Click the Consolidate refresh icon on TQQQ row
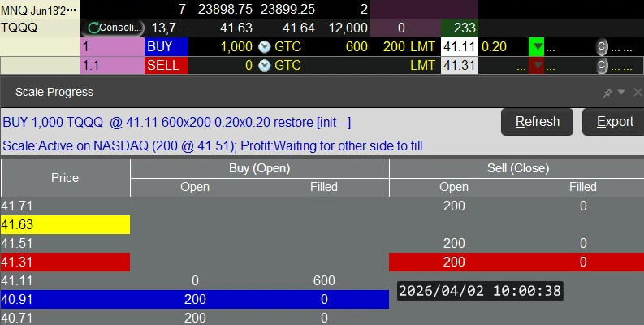 click(93, 28)
